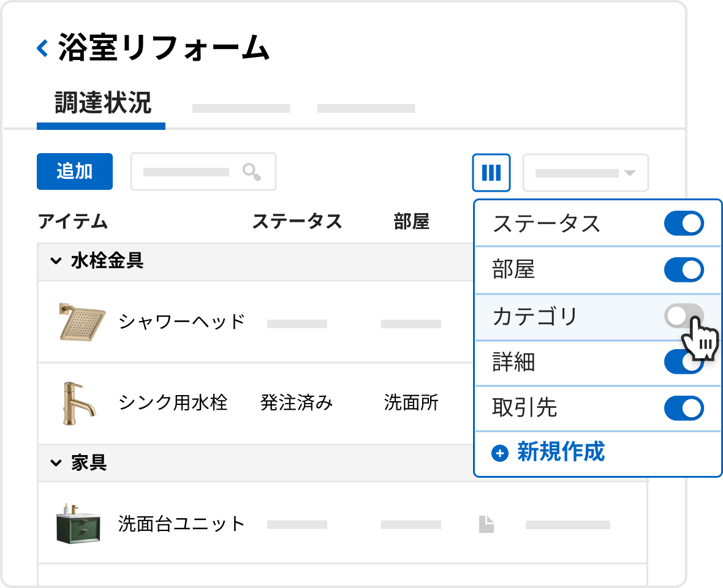
Task: Open the filter dropdown beside column button
Action: pyautogui.click(x=585, y=173)
